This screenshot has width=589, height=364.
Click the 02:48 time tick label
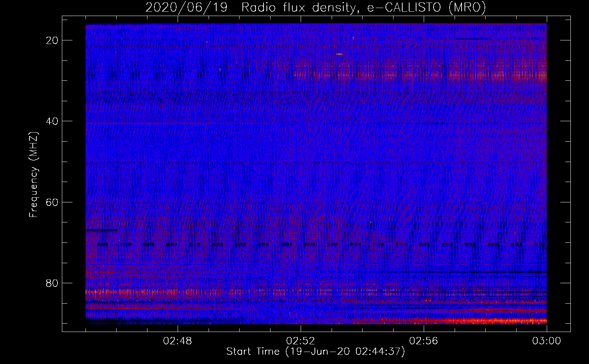point(178,341)
